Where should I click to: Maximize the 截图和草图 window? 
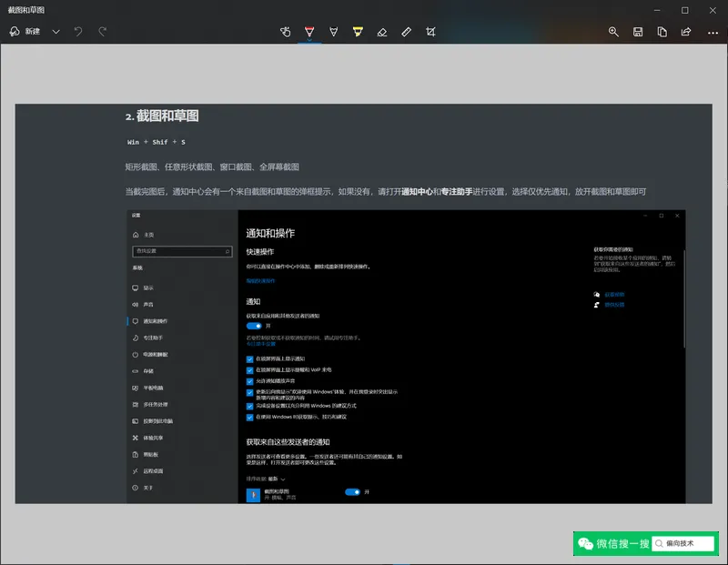pyautogui.click(x=685, y=10)
